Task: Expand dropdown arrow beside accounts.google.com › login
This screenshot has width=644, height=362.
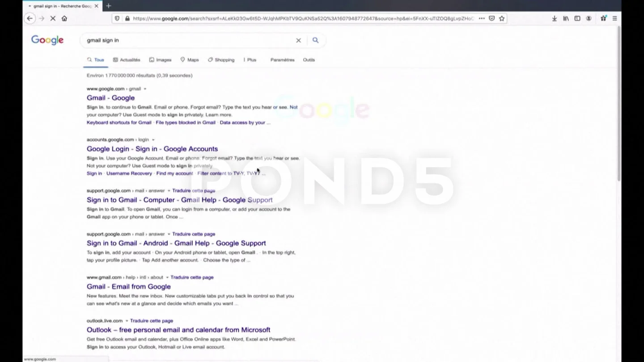Action: pos(153,140)
